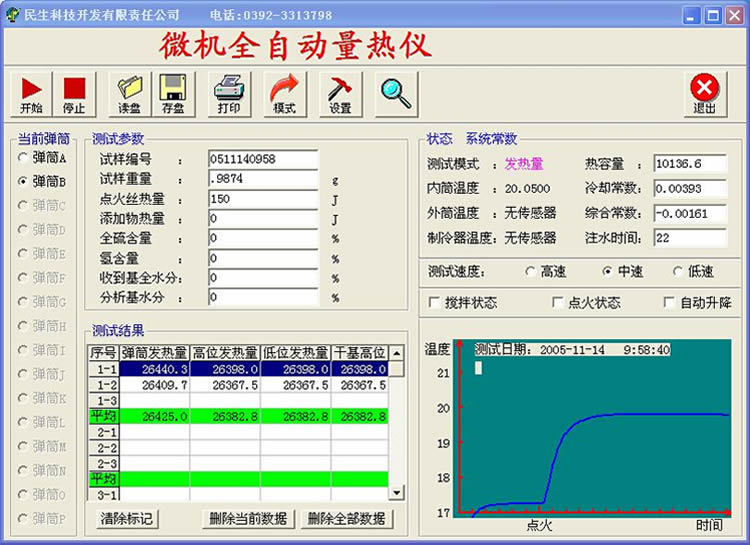Viewport: 750px width, 545px height.
Task: Click the 打印 printer icon
Action: click(x=229, y=94)
